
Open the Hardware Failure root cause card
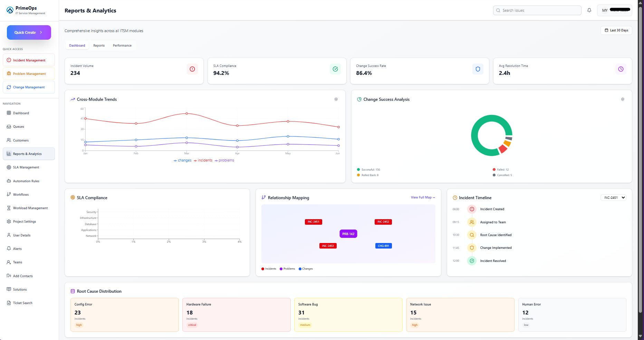pyautogui.click(x=237, y=315)
